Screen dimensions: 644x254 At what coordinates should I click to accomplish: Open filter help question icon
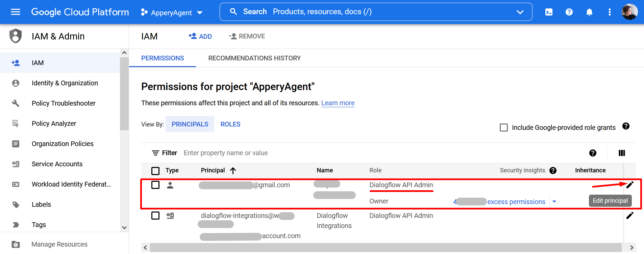pos(593,153)
